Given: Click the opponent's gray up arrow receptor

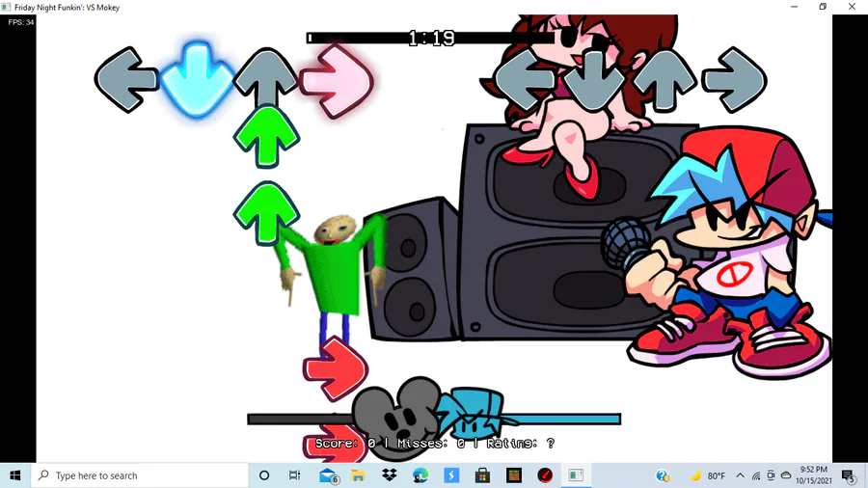Looking at the screenshot, I should (665, 81).
